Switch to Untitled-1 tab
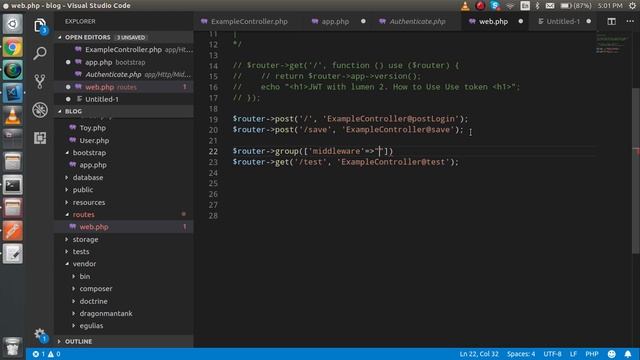 click(x=563, y=21)
